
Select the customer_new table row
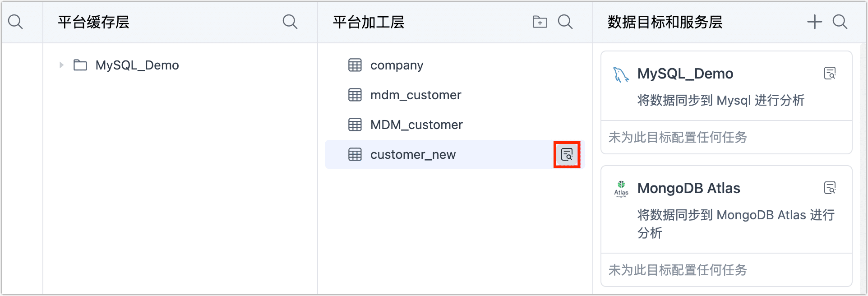[413, 154]
